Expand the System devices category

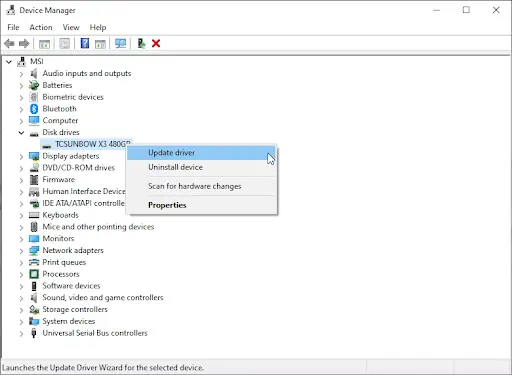tap(21, 322)
